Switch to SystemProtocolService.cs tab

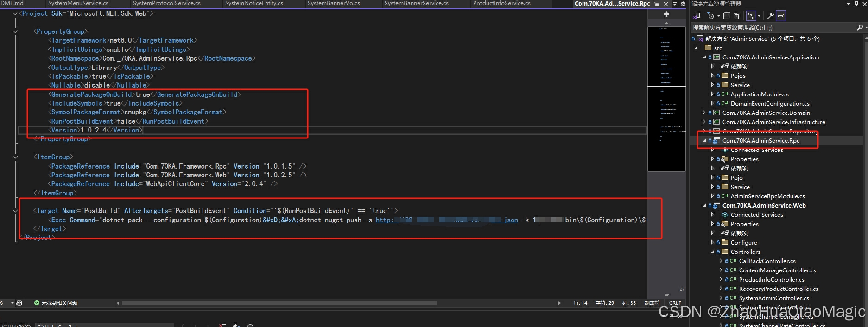[166, 3]
